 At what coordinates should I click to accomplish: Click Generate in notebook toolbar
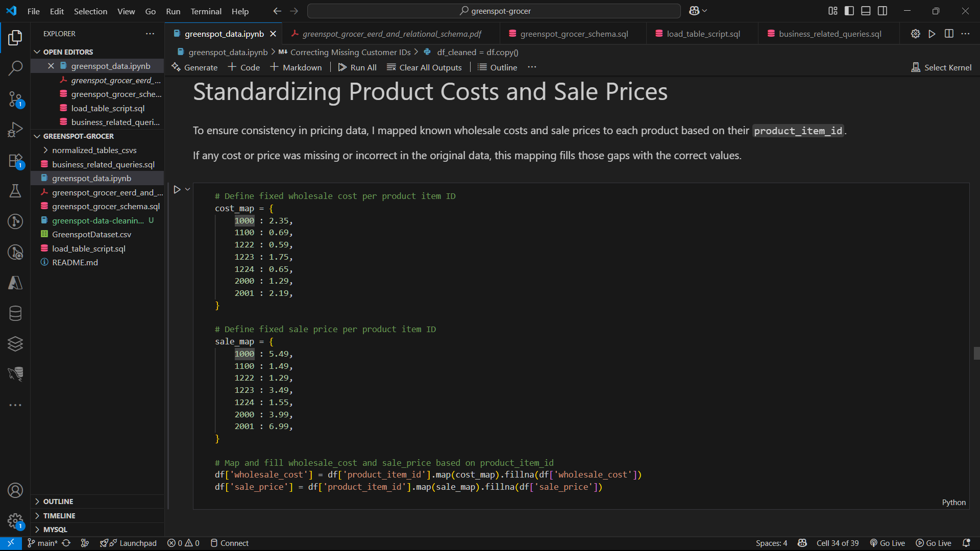194,67
